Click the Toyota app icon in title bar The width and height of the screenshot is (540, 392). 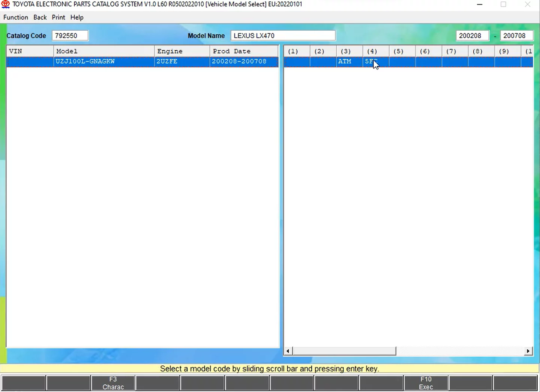(x=6, y=4)
